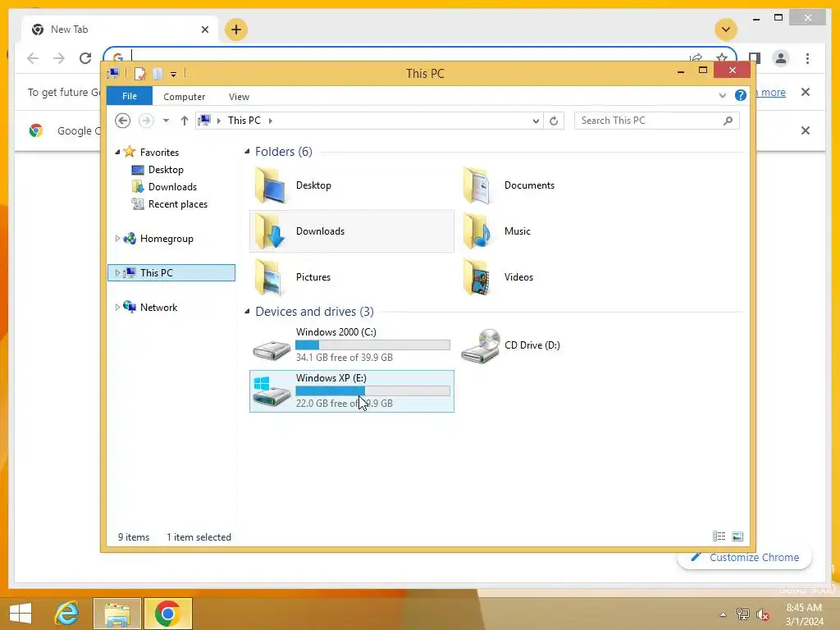Reload the Chrome page
The image size is (840, 630).
(85, 58)
